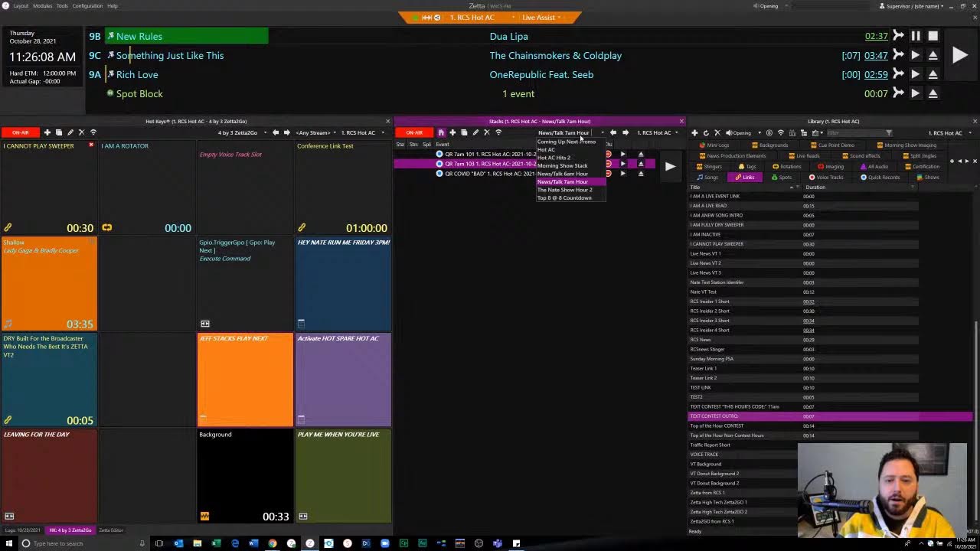Trigger LEAVING FOR THE DAY hot key
This screenshot has width=980, height=551.
point(49,476)
